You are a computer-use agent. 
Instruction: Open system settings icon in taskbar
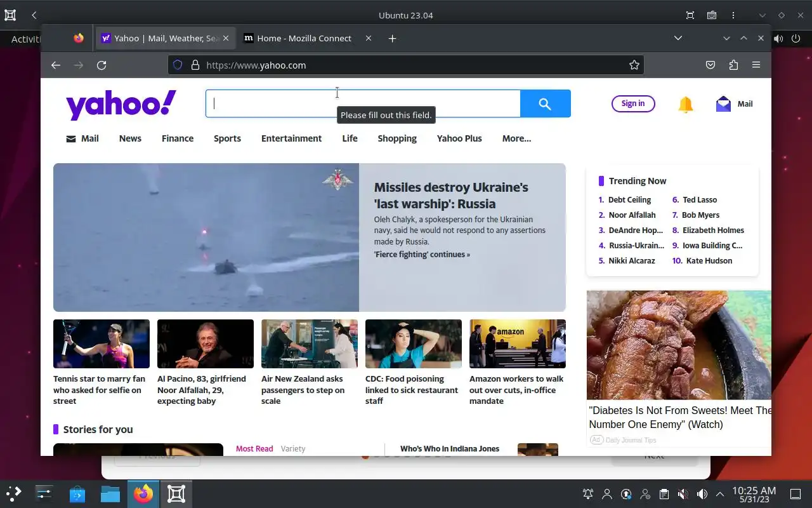44,493
